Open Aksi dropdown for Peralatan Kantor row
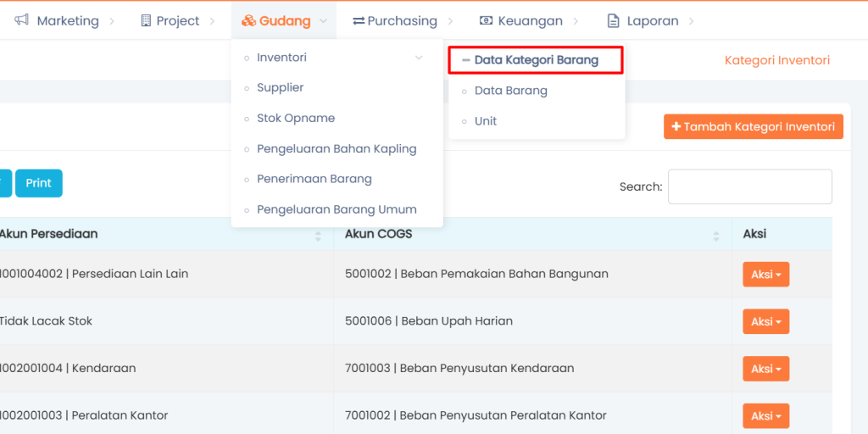 [x=765, y=416]
